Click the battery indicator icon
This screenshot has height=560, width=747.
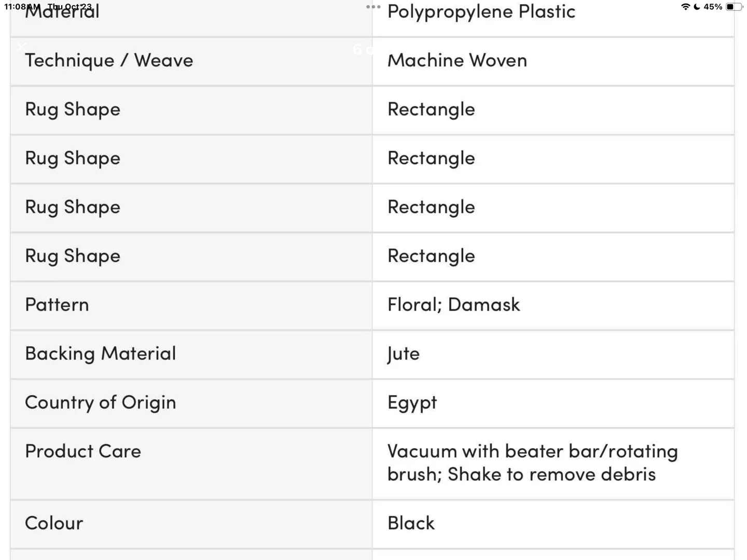coord(734,7)
